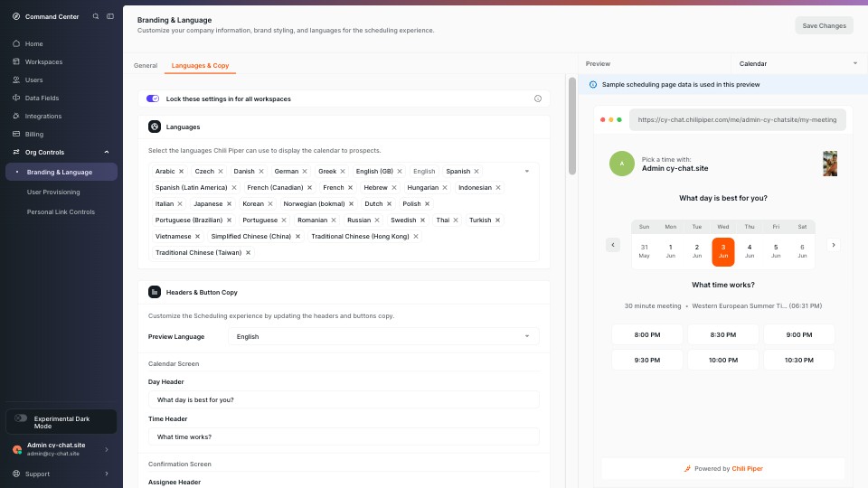Select 10:00 PM time slot
868x488 pixels.
pos(723,361)
